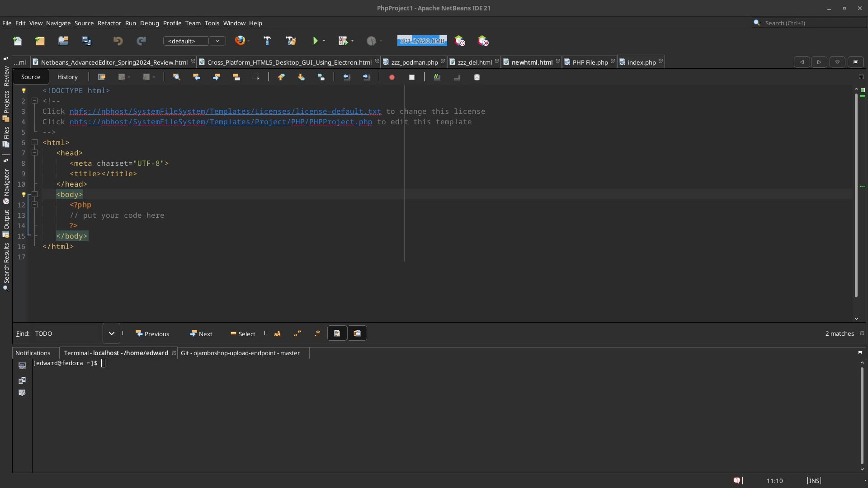This screenshot has height=488, width=868.
Task: Toggle Match Case in Find bar
Action: click(277, 333)
